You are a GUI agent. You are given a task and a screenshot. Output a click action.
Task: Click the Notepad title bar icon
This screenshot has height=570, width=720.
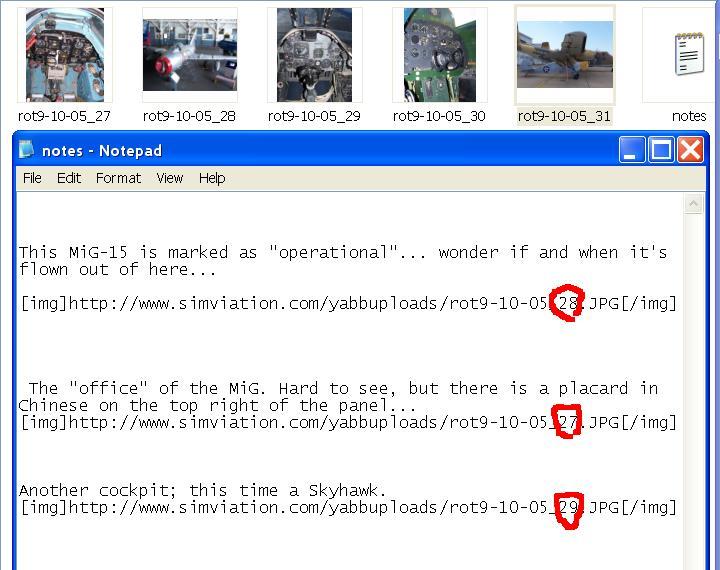(x=27, y=150)
